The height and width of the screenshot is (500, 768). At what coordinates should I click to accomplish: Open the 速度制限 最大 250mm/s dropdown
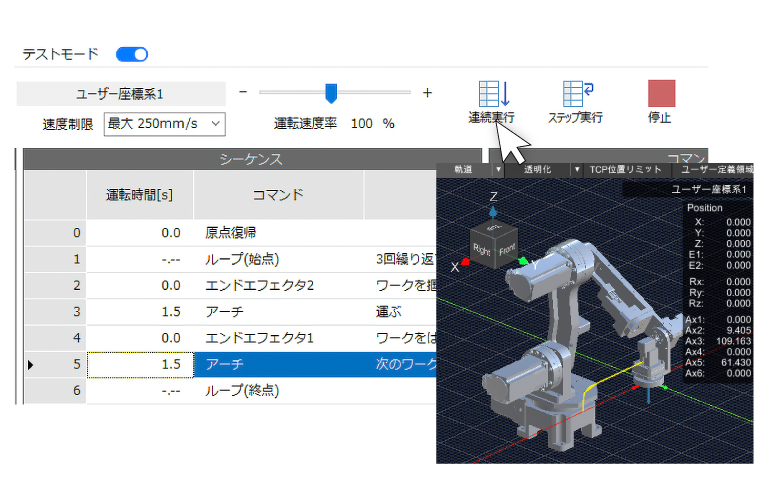coord(165,124)
